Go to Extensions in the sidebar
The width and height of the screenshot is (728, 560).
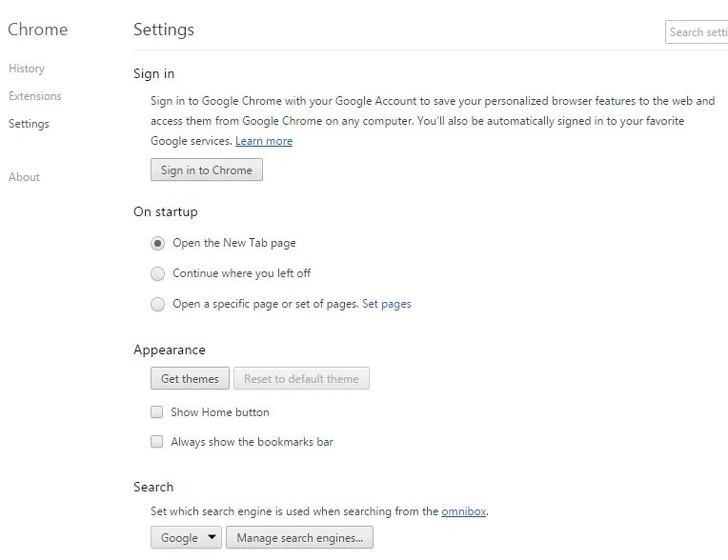pos(35,96)
